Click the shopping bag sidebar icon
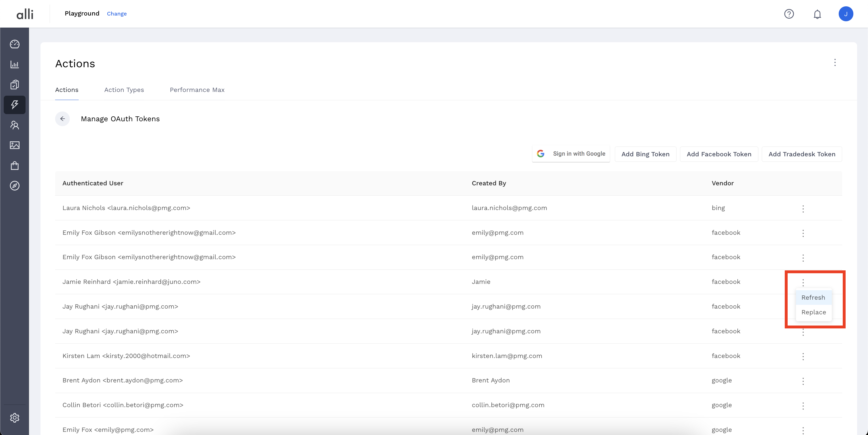Viewport: 868px width, 435px height. 14,165
